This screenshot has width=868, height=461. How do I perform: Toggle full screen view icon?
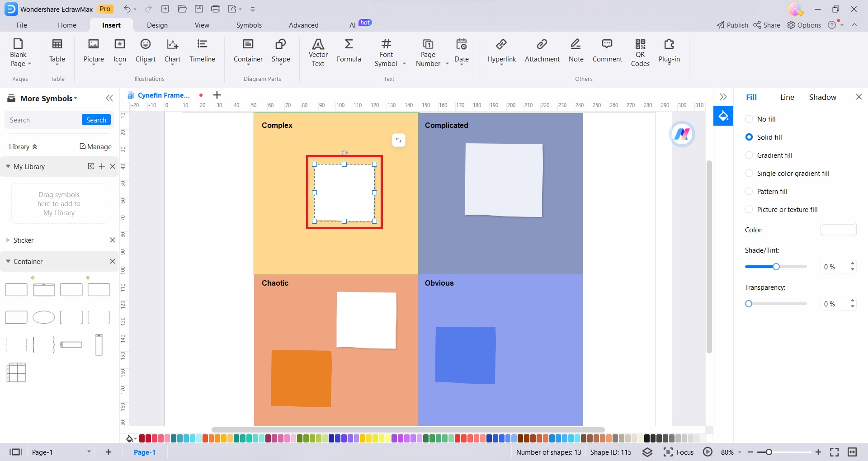point(835,452)
